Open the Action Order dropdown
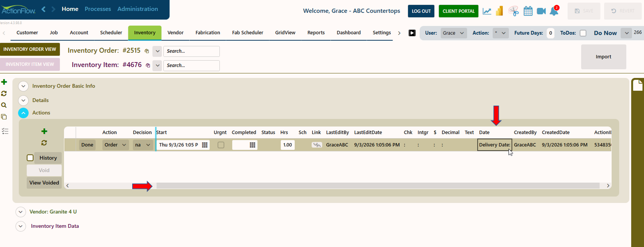This screenshot has width=644, height=247. pos(115,145)
